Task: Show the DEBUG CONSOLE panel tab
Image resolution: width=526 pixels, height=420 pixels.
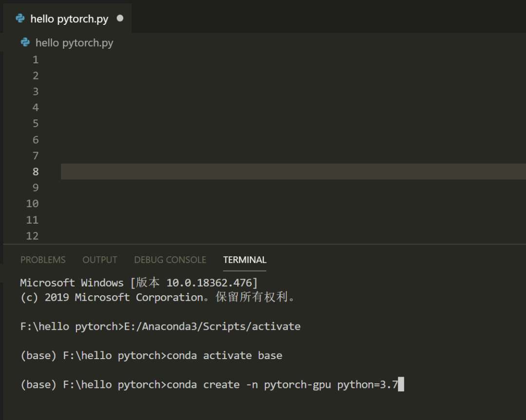Action: (x=170, y=260)
